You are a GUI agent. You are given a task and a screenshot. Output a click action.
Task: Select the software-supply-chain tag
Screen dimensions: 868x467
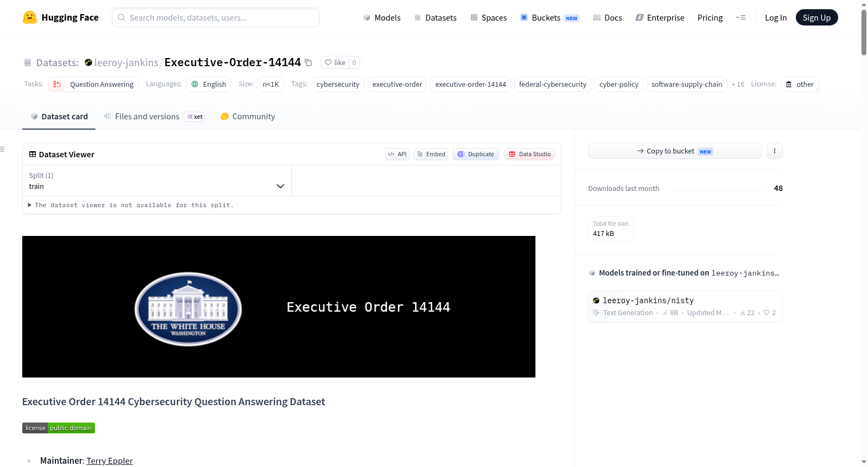[x=687, y=84]
